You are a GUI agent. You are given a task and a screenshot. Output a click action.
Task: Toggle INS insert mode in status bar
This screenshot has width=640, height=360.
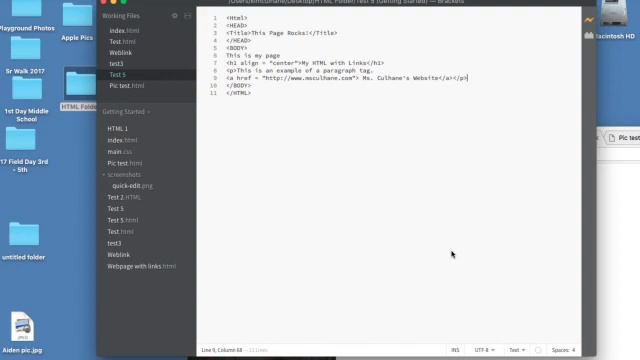(x=455, y=350)
